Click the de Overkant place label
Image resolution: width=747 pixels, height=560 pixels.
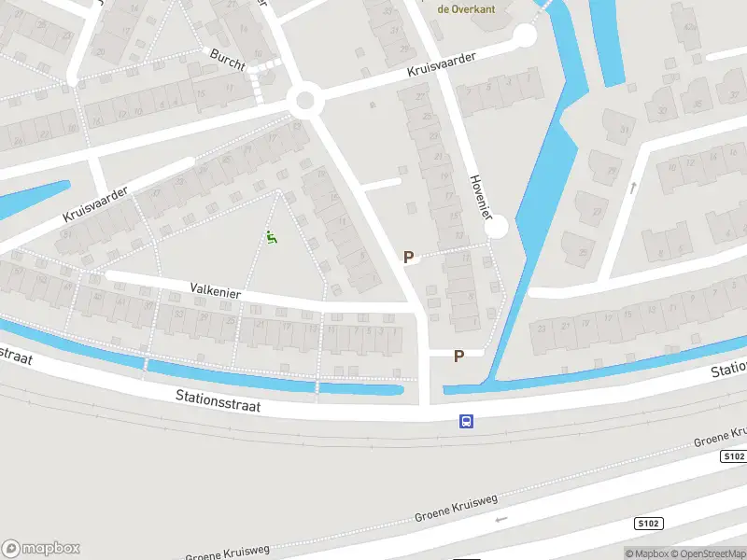466,9
